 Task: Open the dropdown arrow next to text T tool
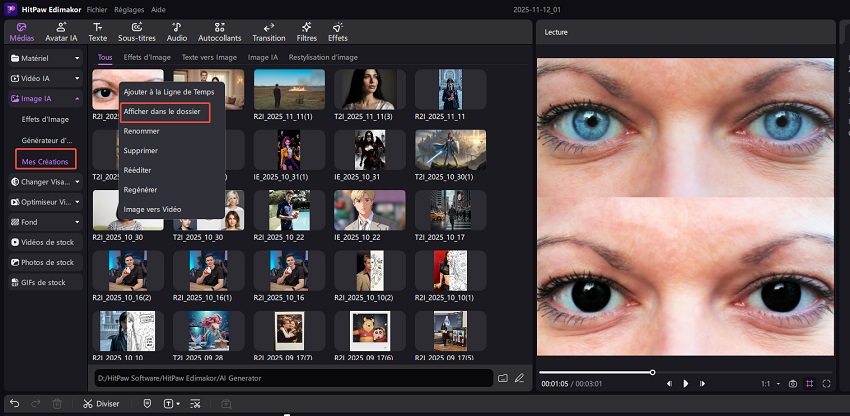pyautogui.click(x=178, y=404)
